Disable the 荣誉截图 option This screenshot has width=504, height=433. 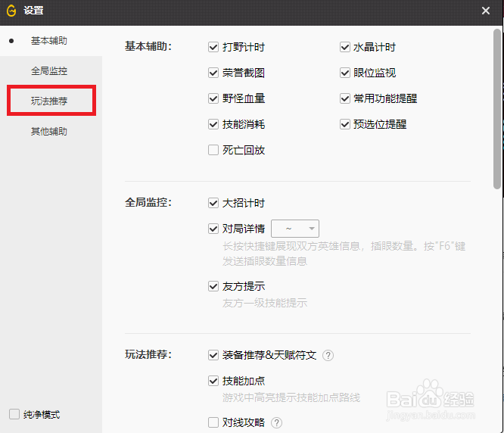point(213,73)
